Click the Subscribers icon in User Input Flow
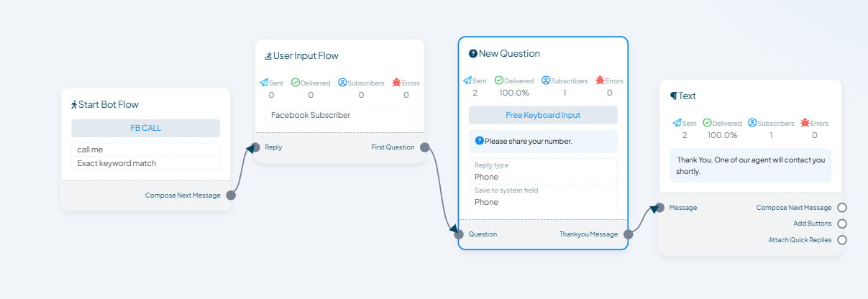Viewport: 868px width, 299px height. (342, 83)
